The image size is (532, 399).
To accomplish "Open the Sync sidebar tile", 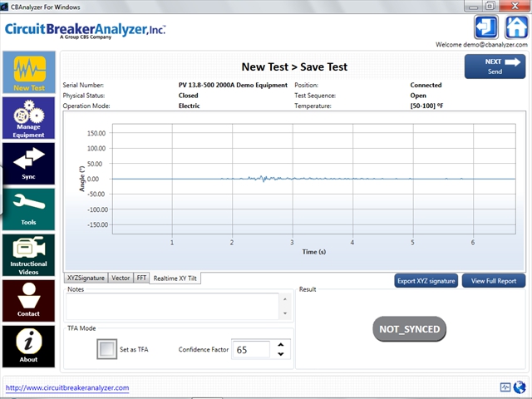I will 29,164.
